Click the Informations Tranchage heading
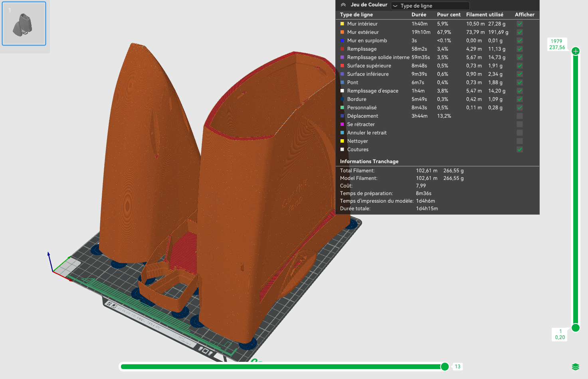This screenshot has height=379, width=588. tap(369, 162)
